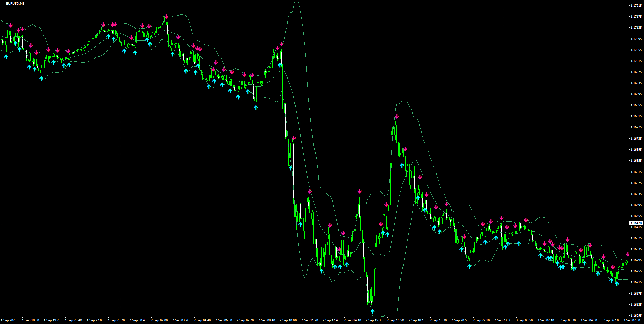Click time axis label 1 Sep 19:20
The image size is (644, 324).
coord(52,320)
